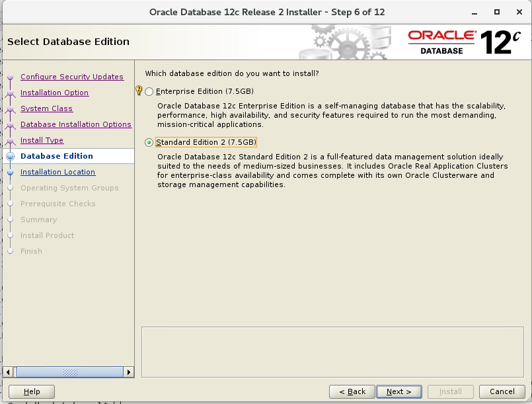Cancel the installer
The width and height of the screenshot is (532, 404).
(502, 392)
